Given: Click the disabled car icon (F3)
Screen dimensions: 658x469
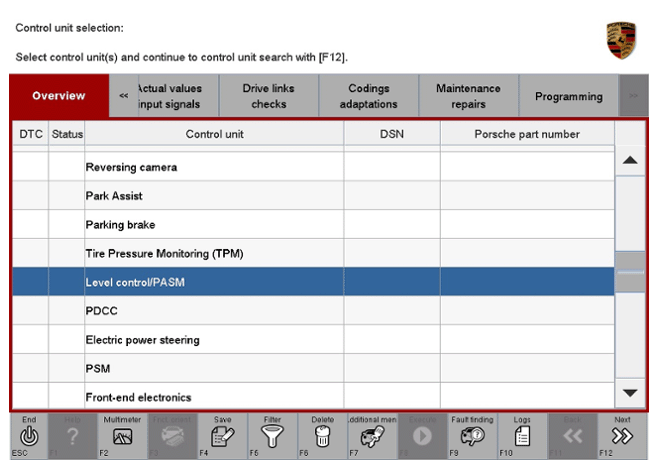Looking at the screenshot, I should (x=172, y=436).
